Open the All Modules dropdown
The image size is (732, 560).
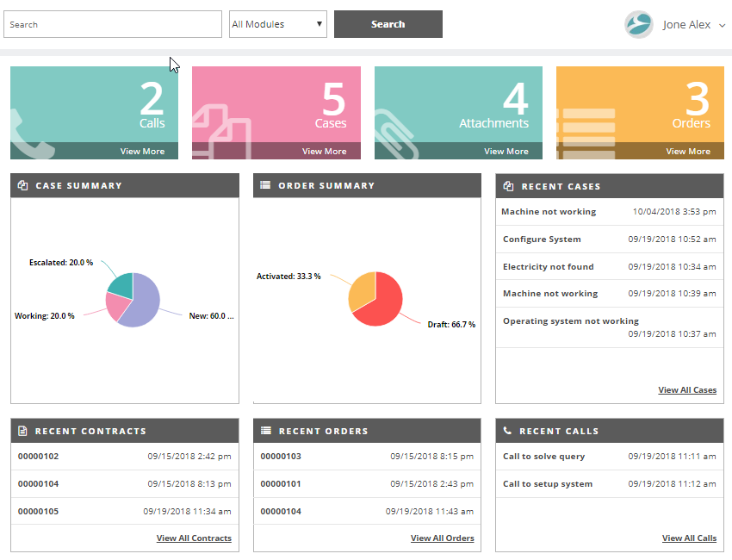[x=278, y=24]
